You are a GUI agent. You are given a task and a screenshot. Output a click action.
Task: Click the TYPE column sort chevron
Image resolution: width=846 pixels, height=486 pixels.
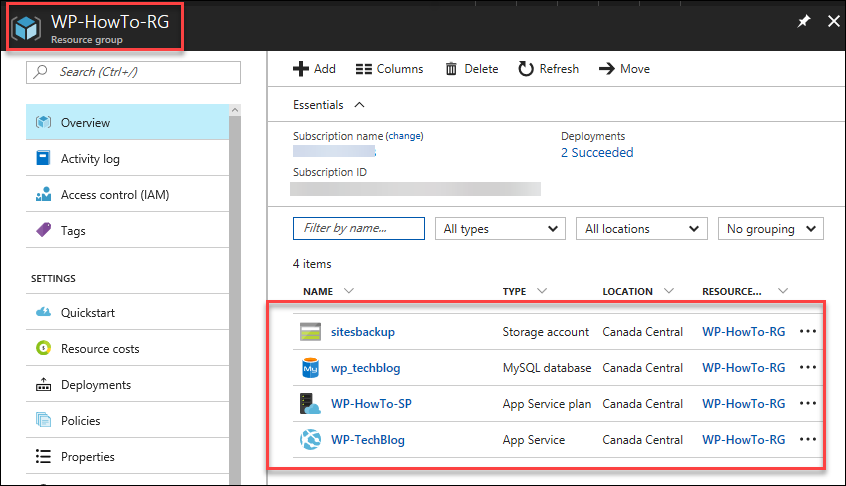542,291
